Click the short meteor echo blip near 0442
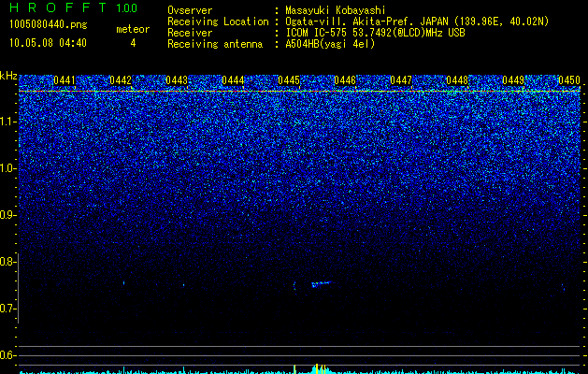588x374 pixels. pyautogui.click(x=123, y=283)
